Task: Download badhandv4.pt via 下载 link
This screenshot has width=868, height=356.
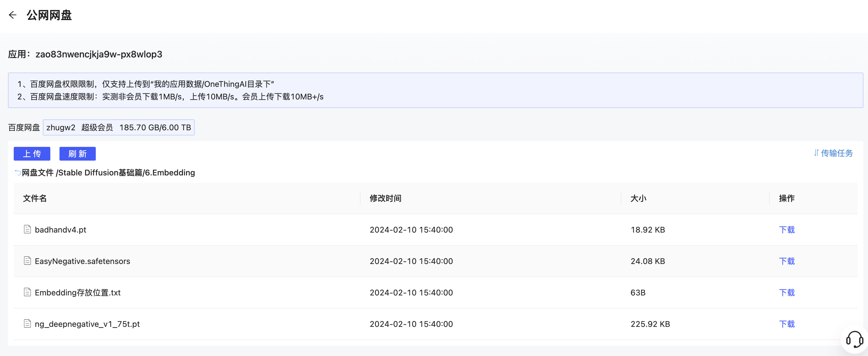Action: point(787,230)
